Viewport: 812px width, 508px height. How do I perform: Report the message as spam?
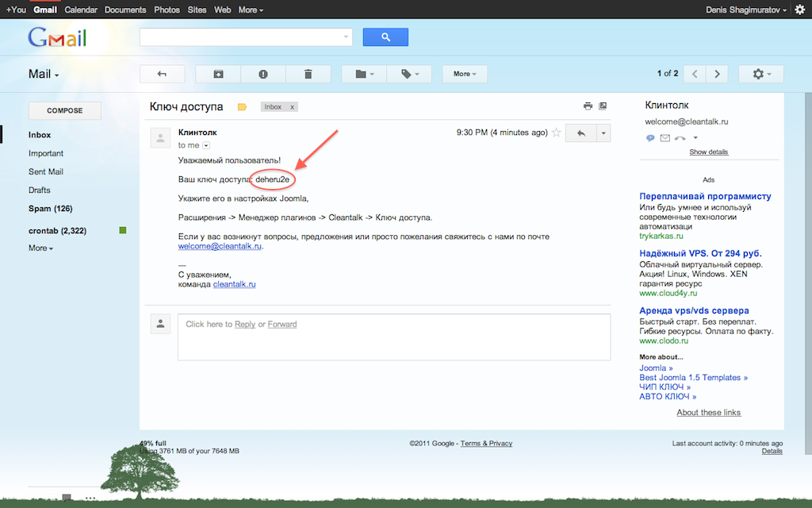(x=263, y=74)
